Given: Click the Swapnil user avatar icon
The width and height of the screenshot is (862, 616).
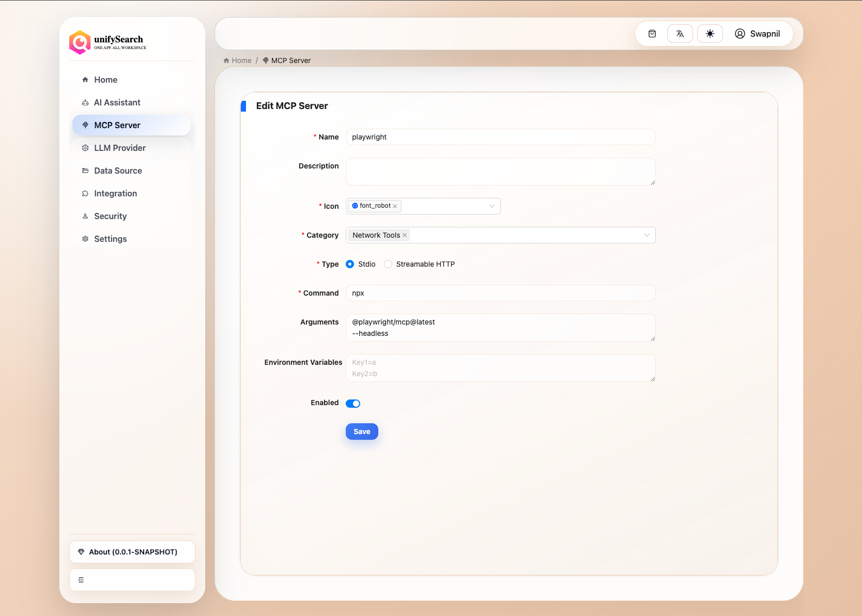Looking at the screenshot, I should point(740,34).
